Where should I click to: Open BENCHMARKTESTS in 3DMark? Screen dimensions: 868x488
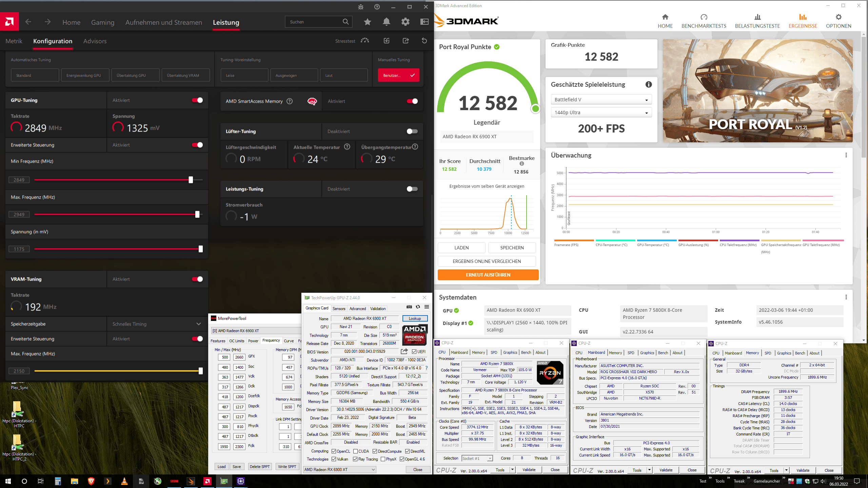click(x=704, y=21)
